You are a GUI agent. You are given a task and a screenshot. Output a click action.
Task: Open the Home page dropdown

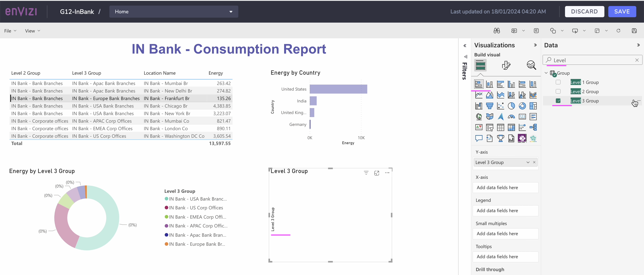click(231, 11)
